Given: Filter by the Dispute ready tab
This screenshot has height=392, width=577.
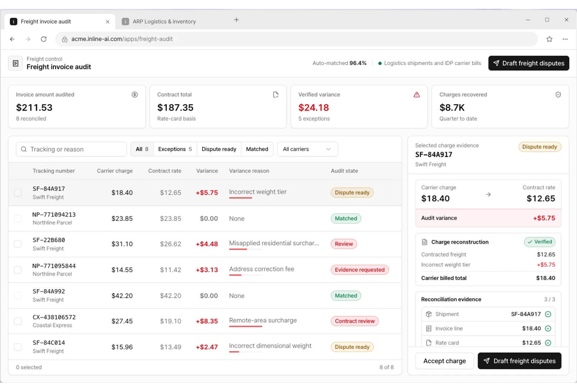Looking at the screenshot, I should coord(219,149).
